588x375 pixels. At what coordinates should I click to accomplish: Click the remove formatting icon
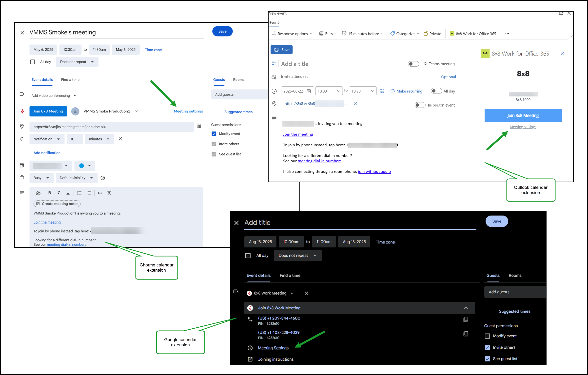coord(109,193)
